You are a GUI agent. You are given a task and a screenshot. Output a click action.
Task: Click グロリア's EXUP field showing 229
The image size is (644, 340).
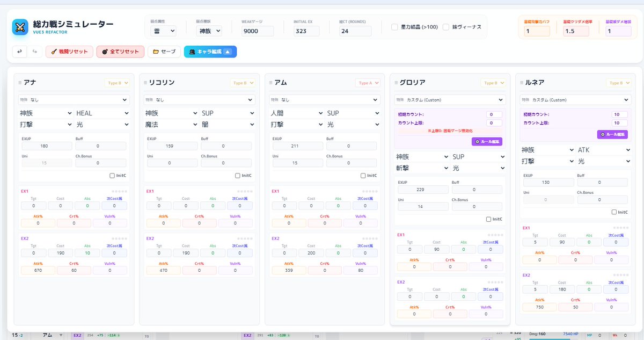pyautogui.click(x=423, y=190)
